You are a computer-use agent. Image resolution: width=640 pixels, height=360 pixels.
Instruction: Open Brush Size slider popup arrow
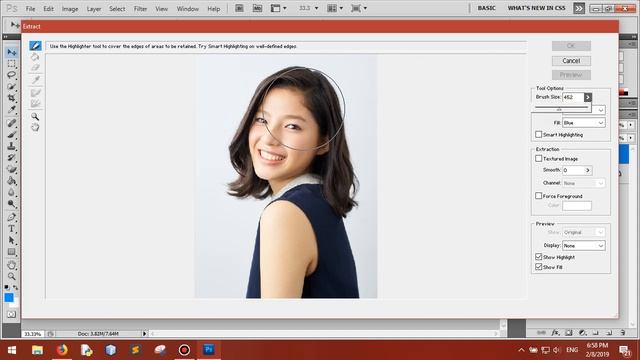click(x=587, y=97)
